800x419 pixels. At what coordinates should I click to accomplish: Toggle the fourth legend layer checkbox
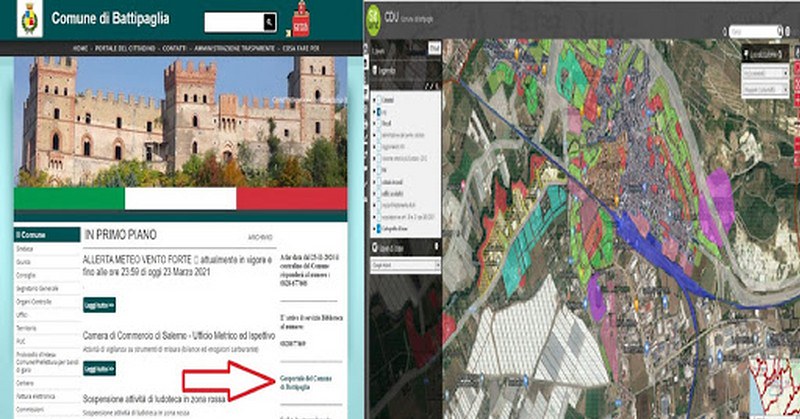point(378,135)
